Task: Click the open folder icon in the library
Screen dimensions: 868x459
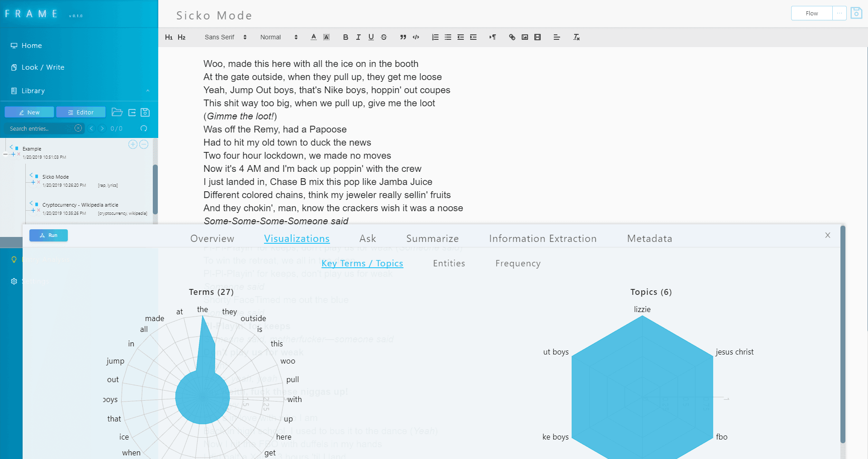Action: (117, 112)
